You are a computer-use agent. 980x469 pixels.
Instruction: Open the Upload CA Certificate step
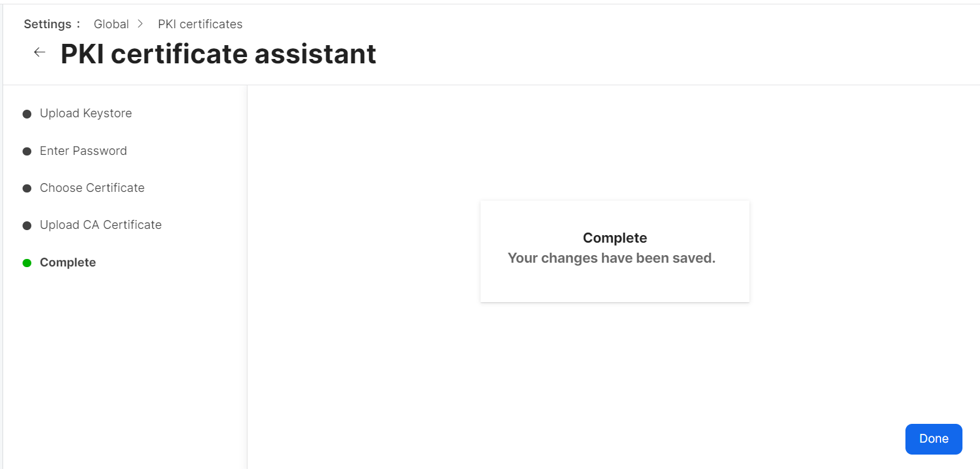(101, 224)
